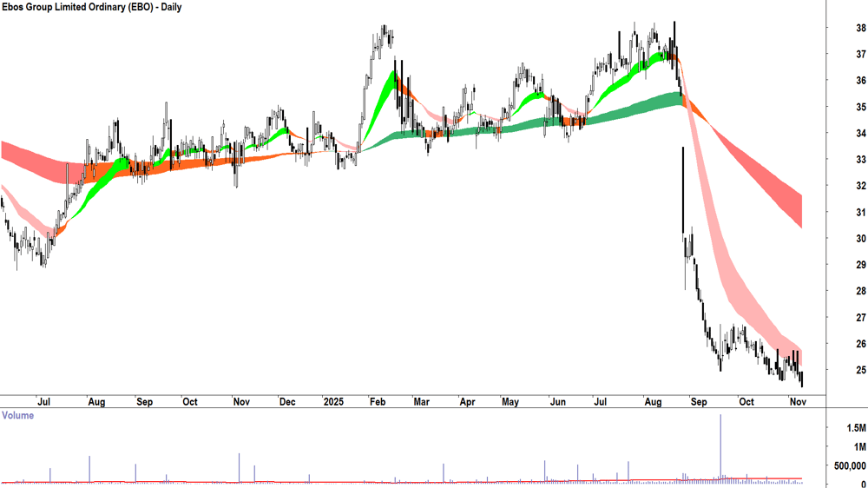Screen dimensions: 868x488
Task: Click the '500,000' volume axis label
Action: click(x=851, y=465)
